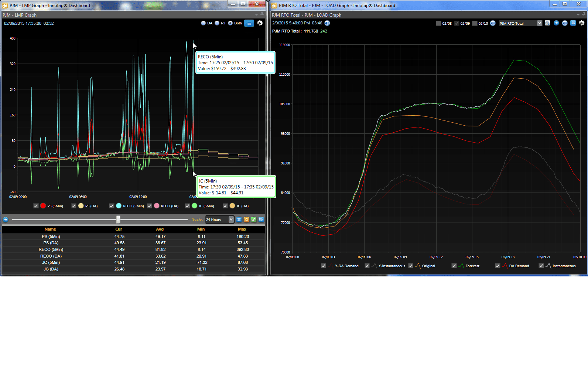Click the speaker icon next to 03:46 timer

[x=327, y=23]
